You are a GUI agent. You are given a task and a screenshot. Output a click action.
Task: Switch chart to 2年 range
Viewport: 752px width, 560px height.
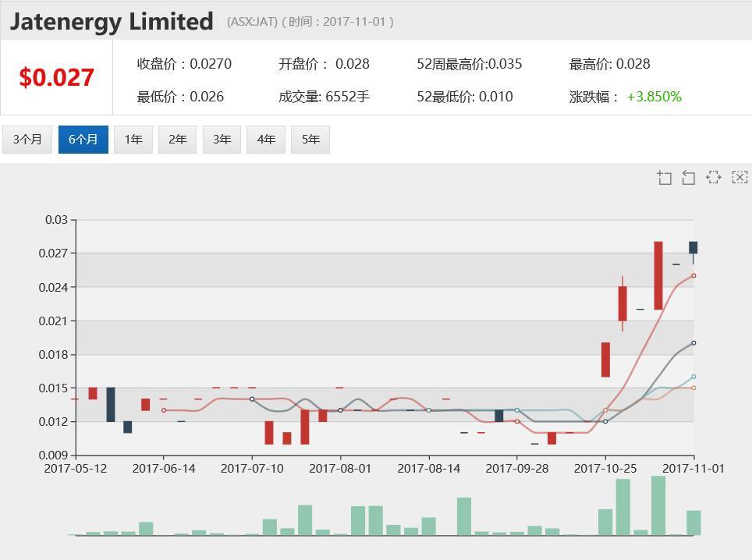click(177, 140)
